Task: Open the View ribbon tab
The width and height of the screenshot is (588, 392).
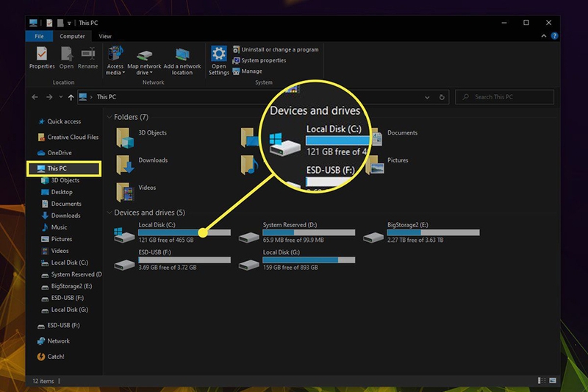Action: [x=105, y=36]
